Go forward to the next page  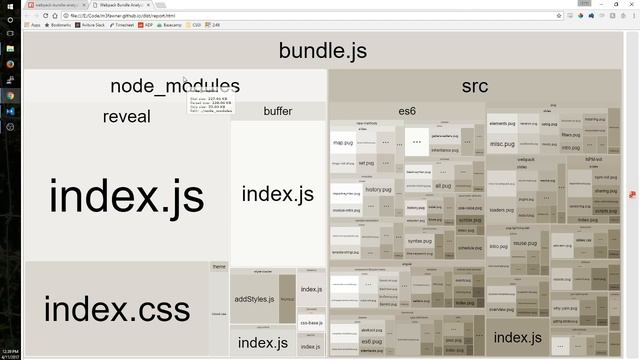[36, 16]
